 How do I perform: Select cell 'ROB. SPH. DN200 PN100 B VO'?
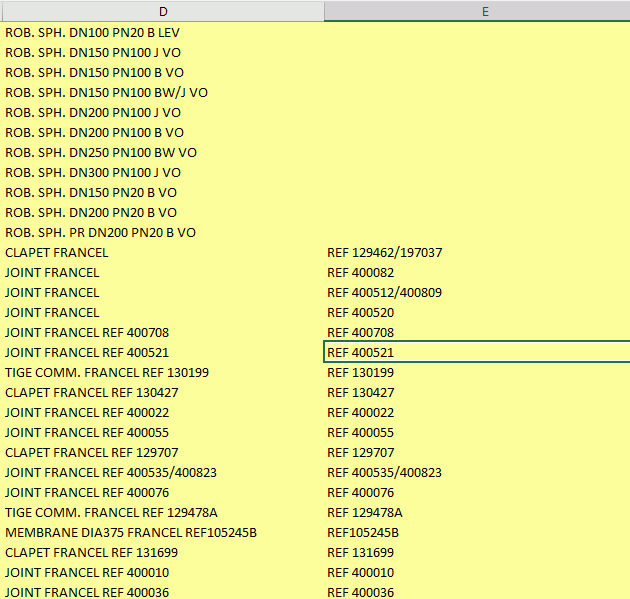point(163,133)
